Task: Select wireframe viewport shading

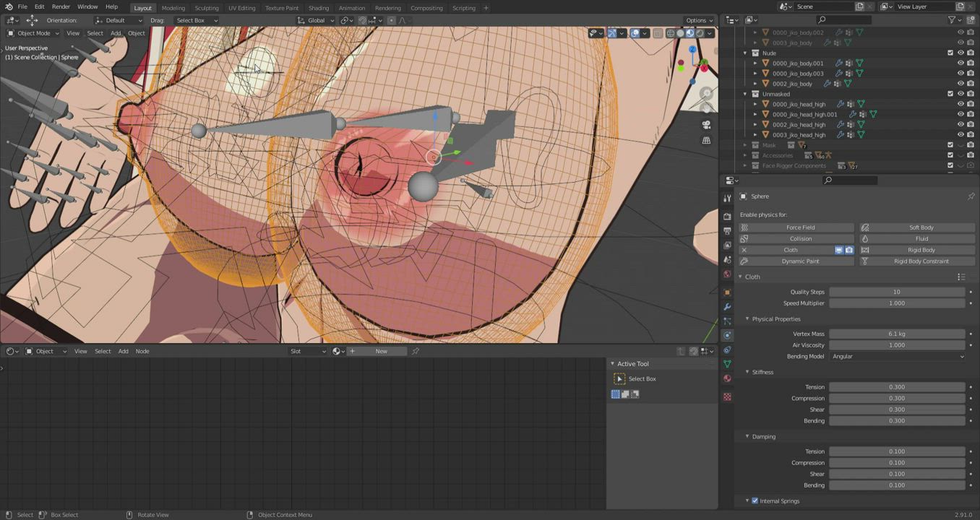Action: (x=671, y=33)
